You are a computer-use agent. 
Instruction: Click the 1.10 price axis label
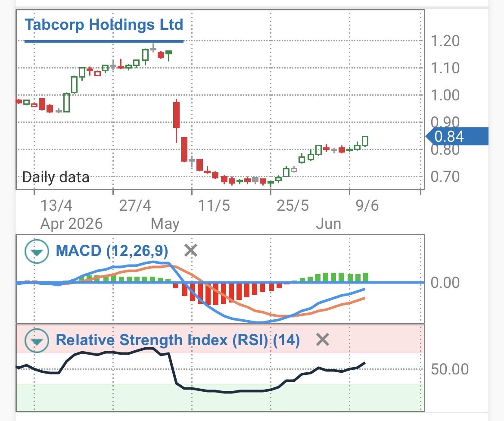[x=445, y=68]
